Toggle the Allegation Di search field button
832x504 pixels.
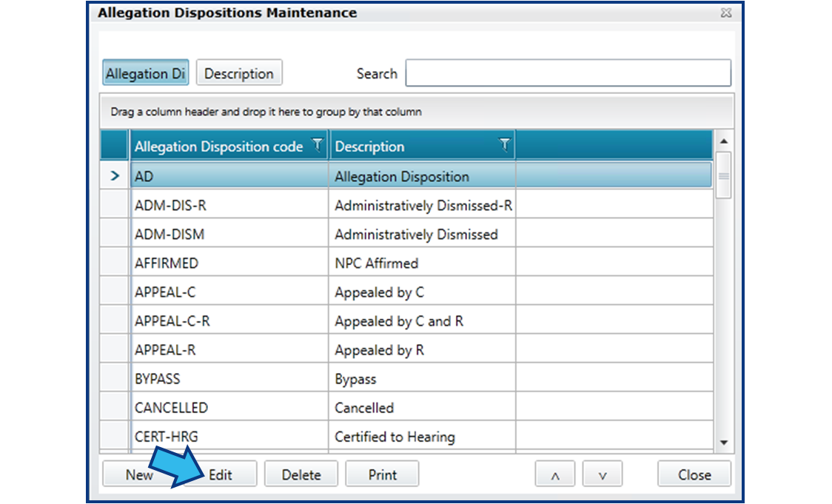[145, 73]
